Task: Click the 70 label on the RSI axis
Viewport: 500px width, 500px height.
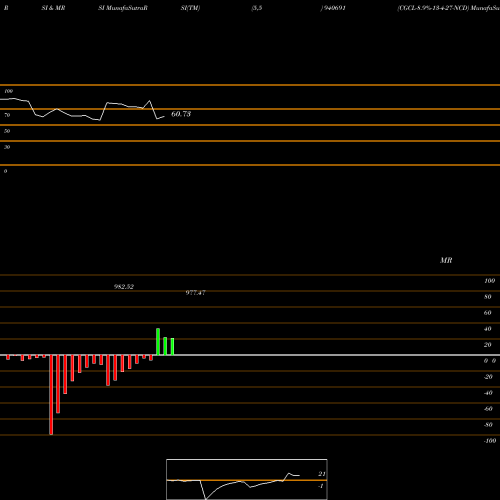Action: pyautogui.click(x=7, y=115)
